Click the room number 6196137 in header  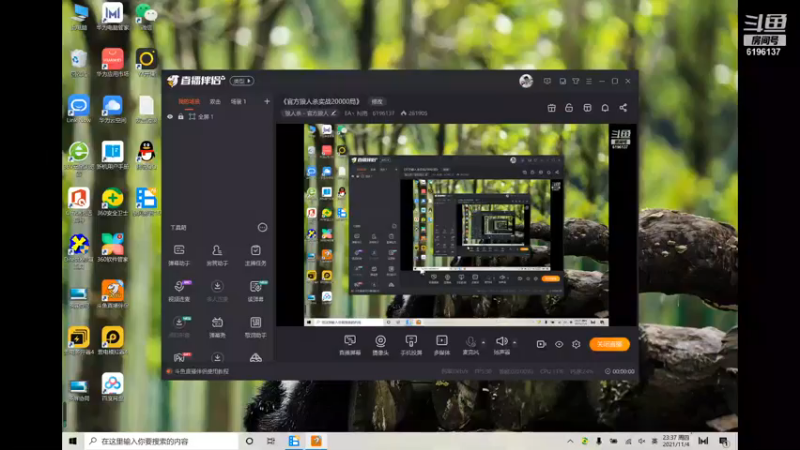[x=383, y=113]
